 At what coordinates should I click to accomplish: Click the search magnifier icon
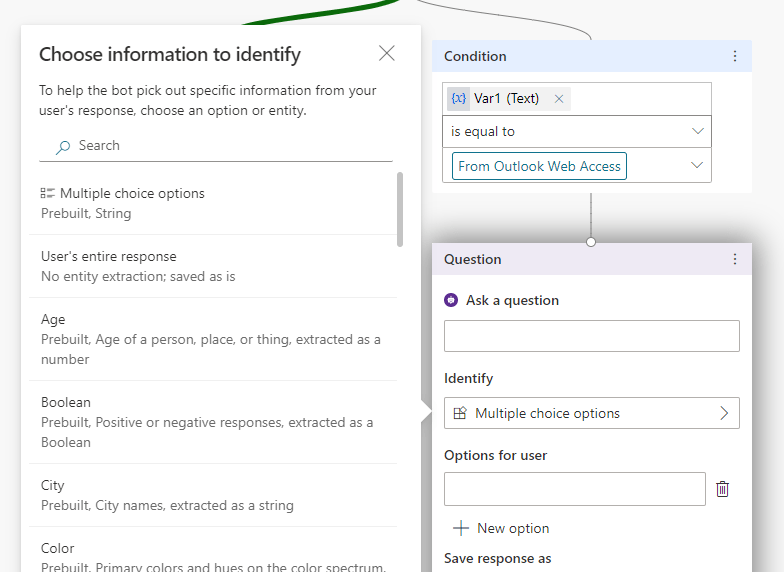[63, 146]
